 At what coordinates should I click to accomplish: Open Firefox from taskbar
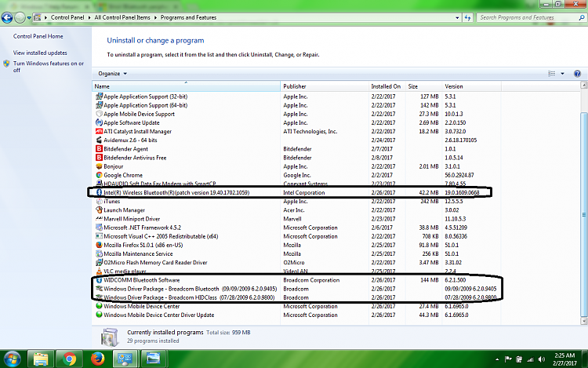[98, 359]
